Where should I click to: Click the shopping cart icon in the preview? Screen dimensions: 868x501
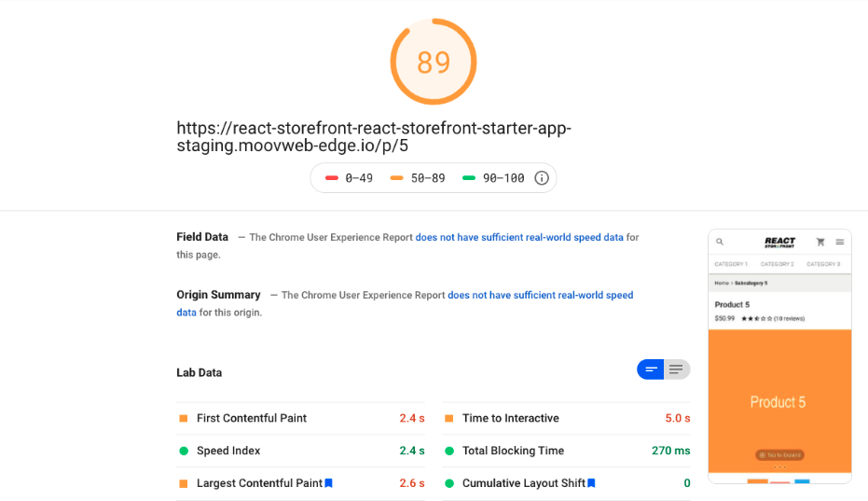[x=820, y=242]
